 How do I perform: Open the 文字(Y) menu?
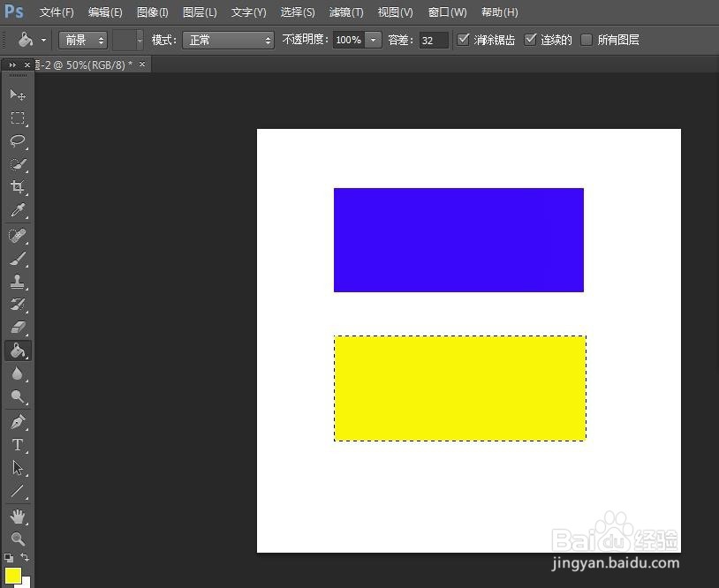point(248,12)
